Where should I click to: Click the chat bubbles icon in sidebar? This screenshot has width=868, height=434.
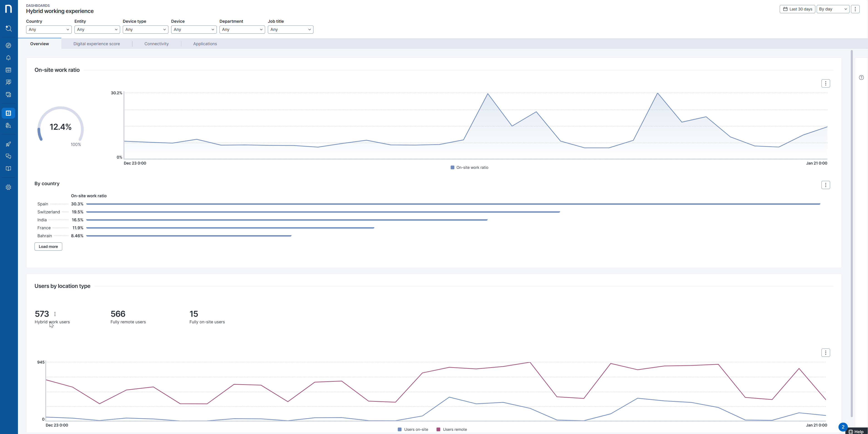[9, 156]
